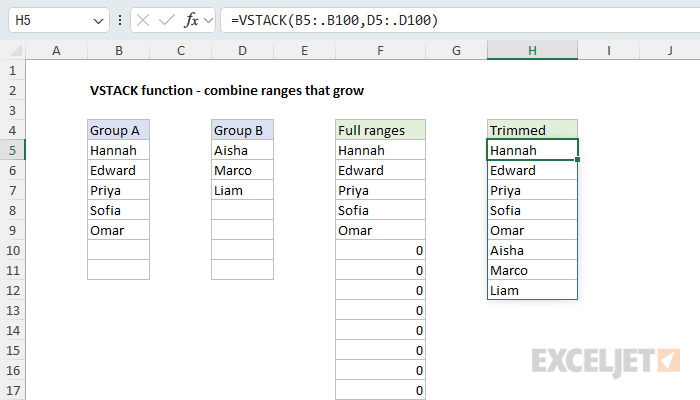Click the Cancel formula X icon
The width and height of the screenshot is (700, 400).
tap(143, 20)
